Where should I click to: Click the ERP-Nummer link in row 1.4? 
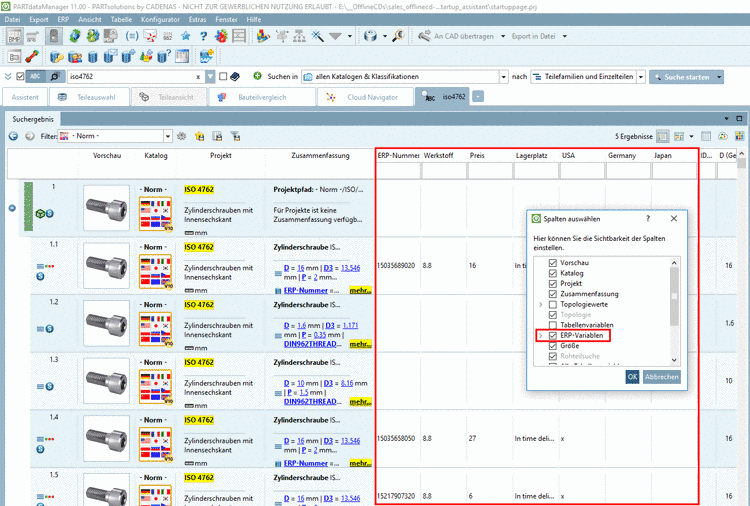pos(306,463)
